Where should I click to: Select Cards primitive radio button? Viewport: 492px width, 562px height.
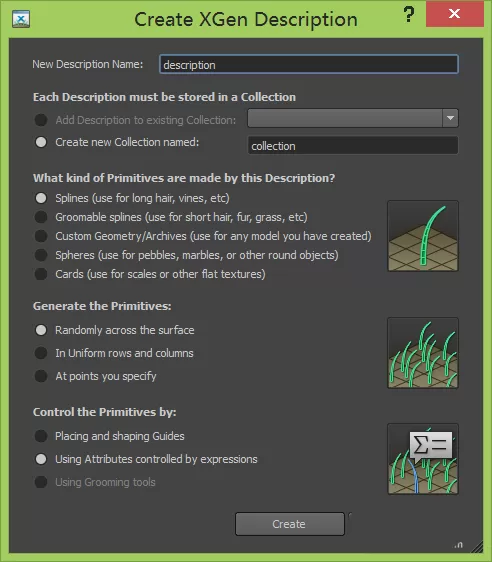click(41, 274)
